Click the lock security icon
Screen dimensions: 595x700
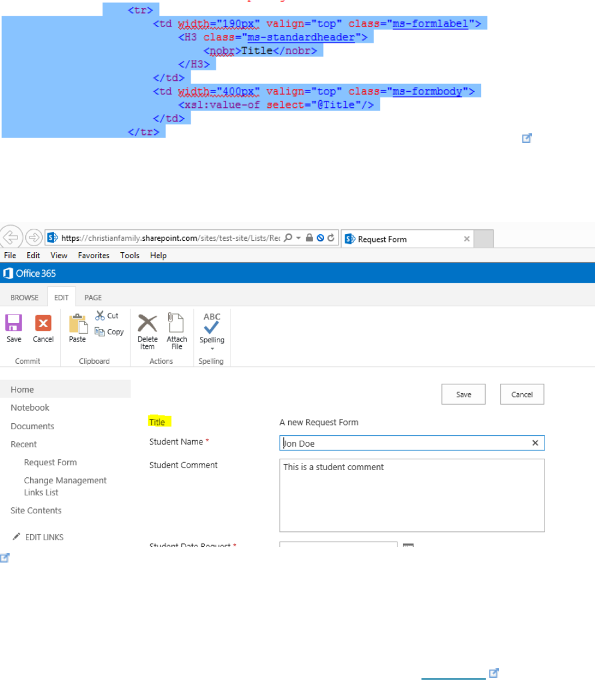click(309, 238)
